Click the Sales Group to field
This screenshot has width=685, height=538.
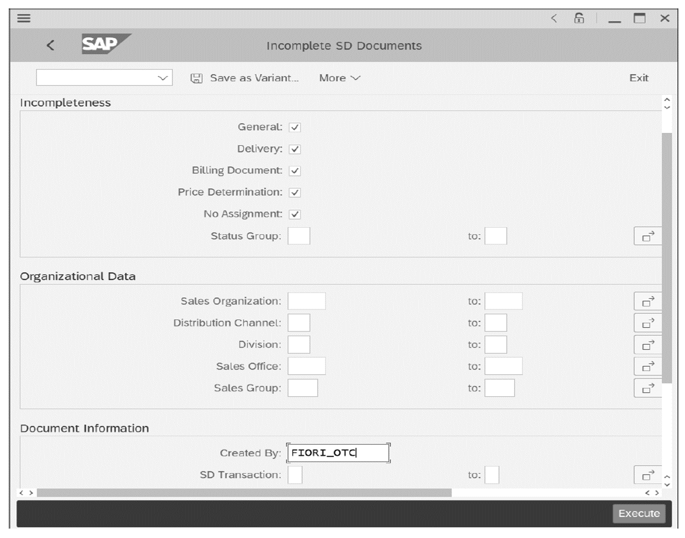(500, 388)
